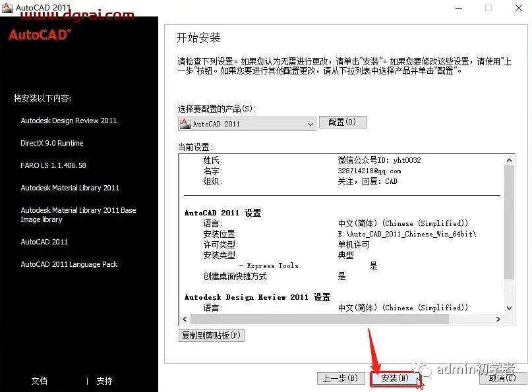Select 'Autodesk Material Library 2011 Base Image library'
This screenshot has height=392, width=532.
78,215
